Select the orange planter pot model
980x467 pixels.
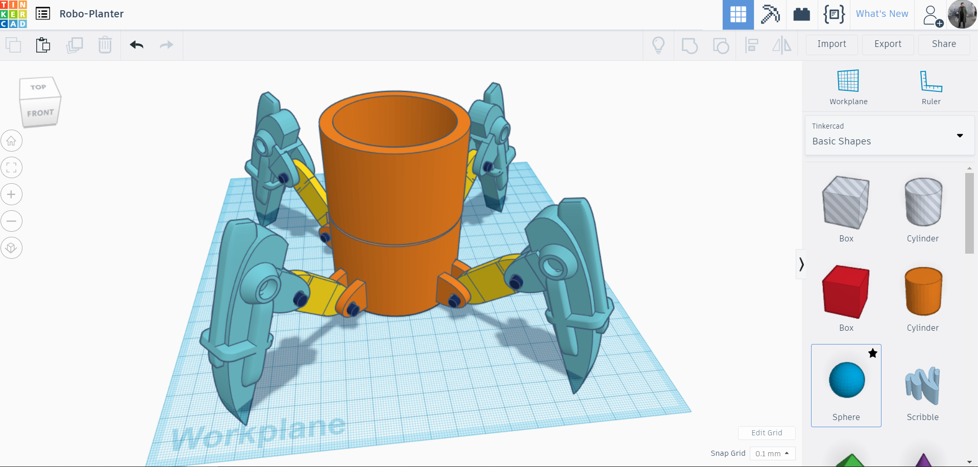click(x=394, y=204)
